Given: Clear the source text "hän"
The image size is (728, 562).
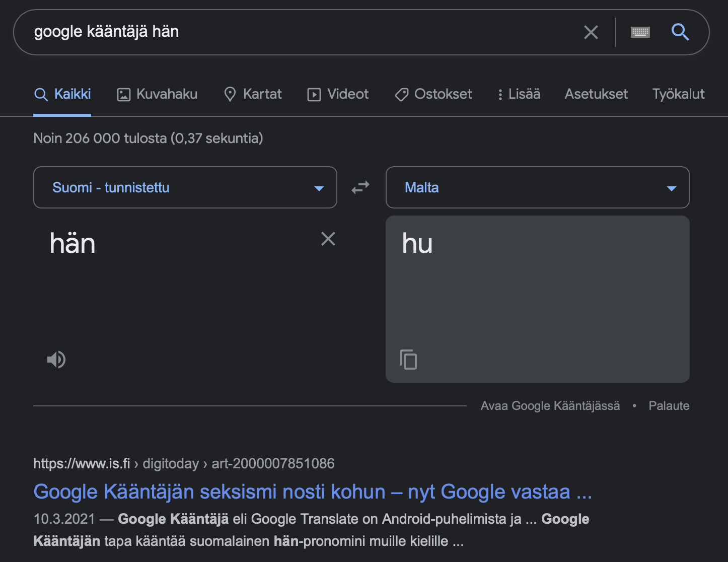Looking at the screenshot, I should [328, 239].
